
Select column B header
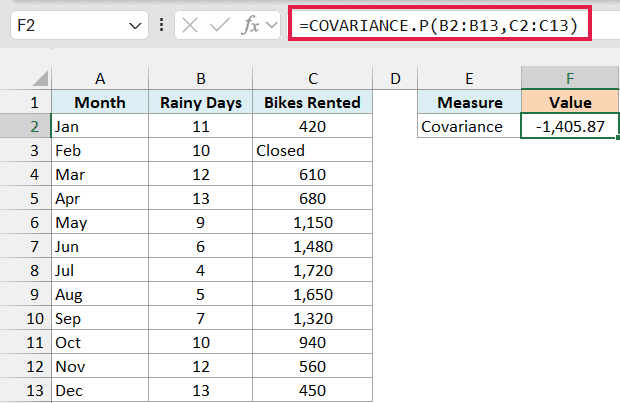[200, 78]
